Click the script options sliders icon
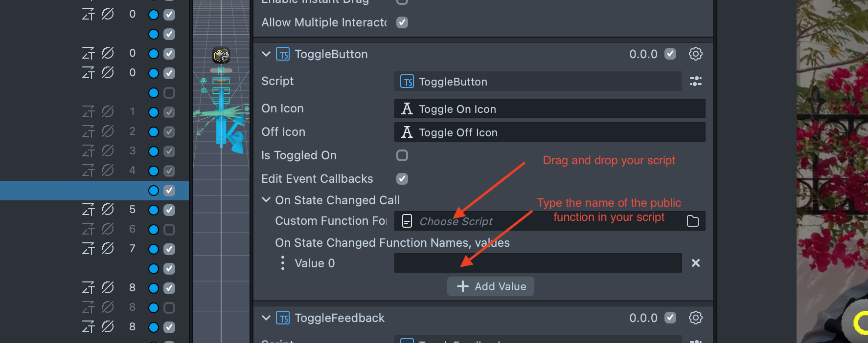This screenshot has width=868, height=343. (695, 81)
